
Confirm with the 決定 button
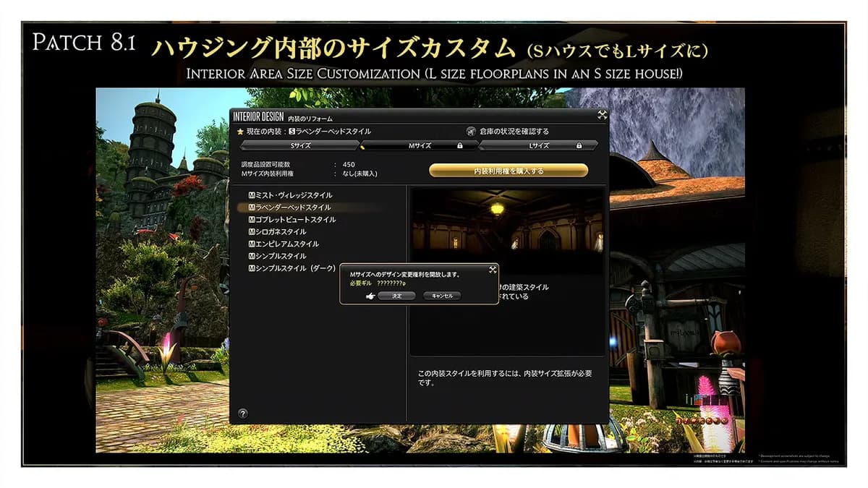point(396,296)
